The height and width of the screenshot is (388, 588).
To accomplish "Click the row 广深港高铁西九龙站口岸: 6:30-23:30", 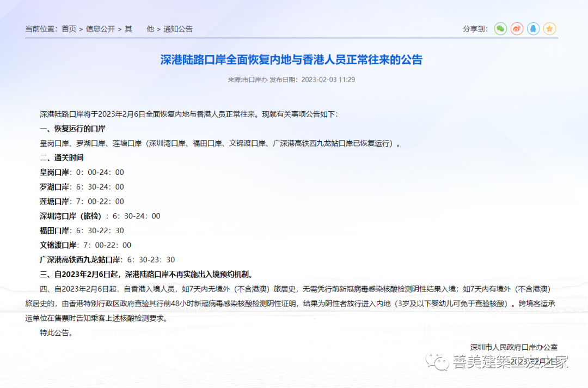I will (107, 260).
